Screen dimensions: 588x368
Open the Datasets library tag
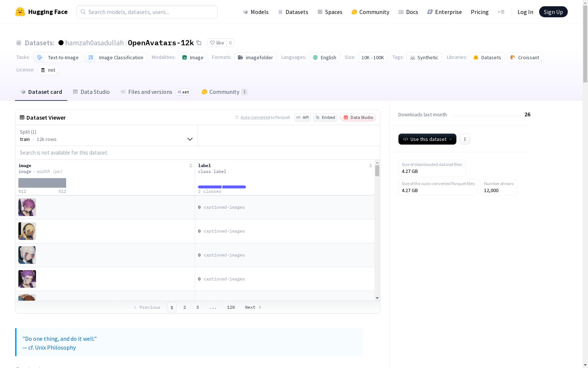487,57
